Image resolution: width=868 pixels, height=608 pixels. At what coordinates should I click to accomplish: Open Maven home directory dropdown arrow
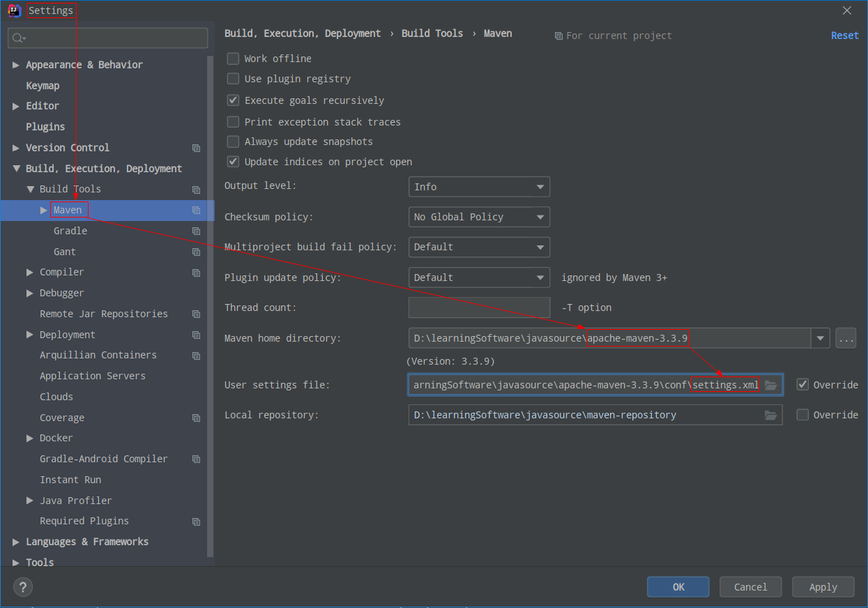pos(820,339)
